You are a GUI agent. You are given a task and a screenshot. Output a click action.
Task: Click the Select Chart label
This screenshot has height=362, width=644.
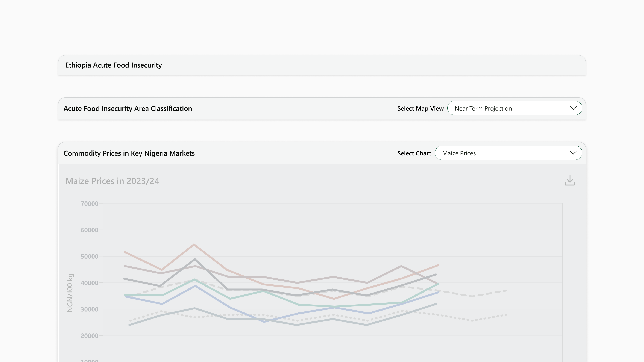tap(414, 153)
